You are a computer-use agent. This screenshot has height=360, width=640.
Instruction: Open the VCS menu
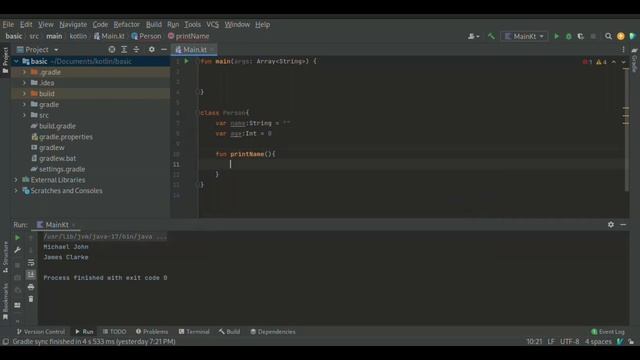click(x=212, y=24)
